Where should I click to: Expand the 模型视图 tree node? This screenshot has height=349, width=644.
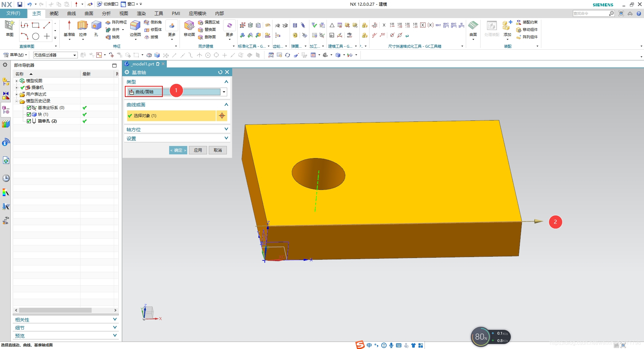click(16, 81)
